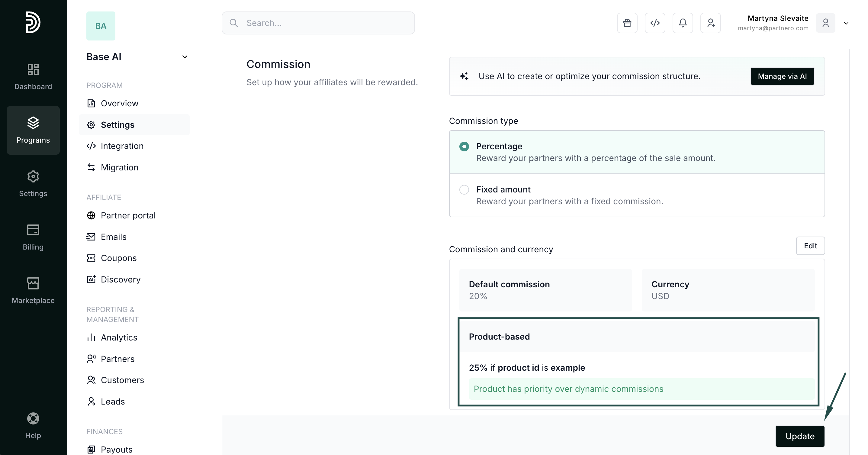This screenshot has width=868, height=455.
Task: Click the Partnero logo at top left
Action: 33,22
